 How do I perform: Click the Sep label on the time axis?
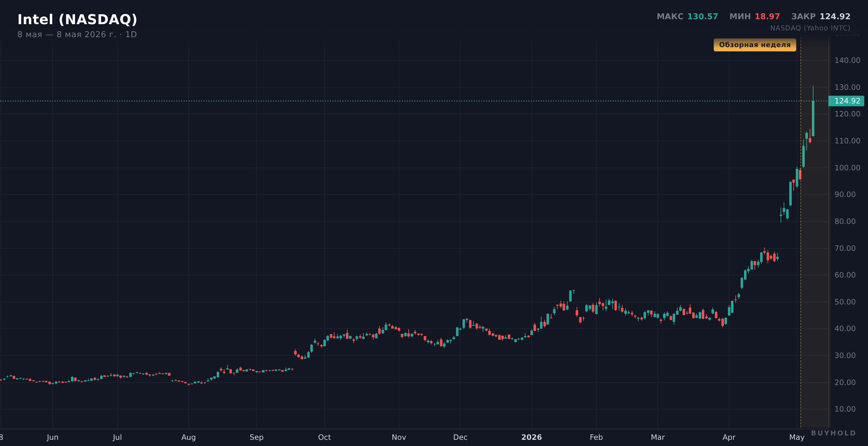click(256, 437)
